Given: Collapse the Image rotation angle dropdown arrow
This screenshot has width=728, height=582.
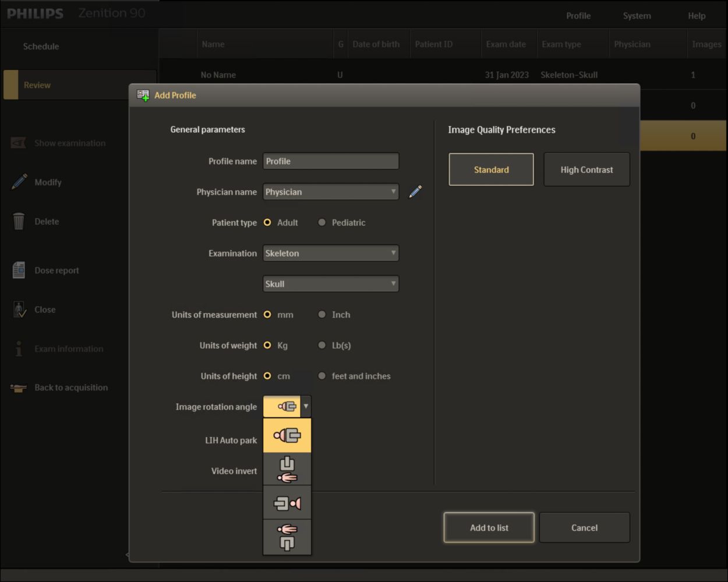Looking at the screenshot, I should click(x=306, y=406).
